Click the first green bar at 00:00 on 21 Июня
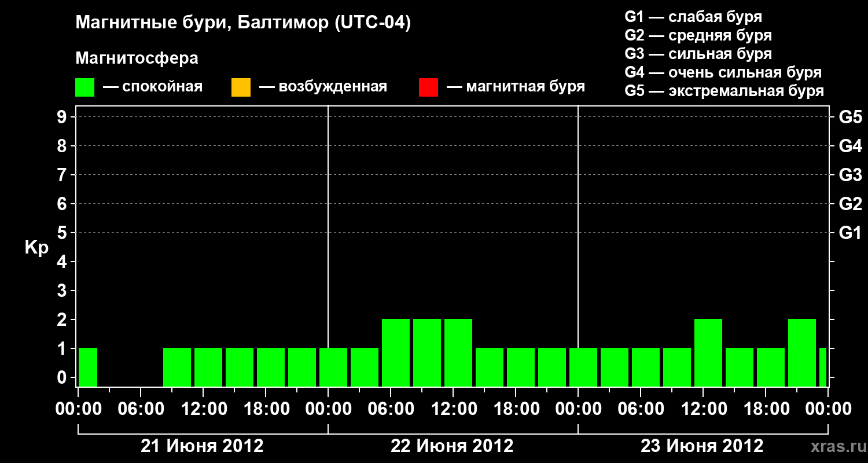The image size is (868, 463). (87, 367)
